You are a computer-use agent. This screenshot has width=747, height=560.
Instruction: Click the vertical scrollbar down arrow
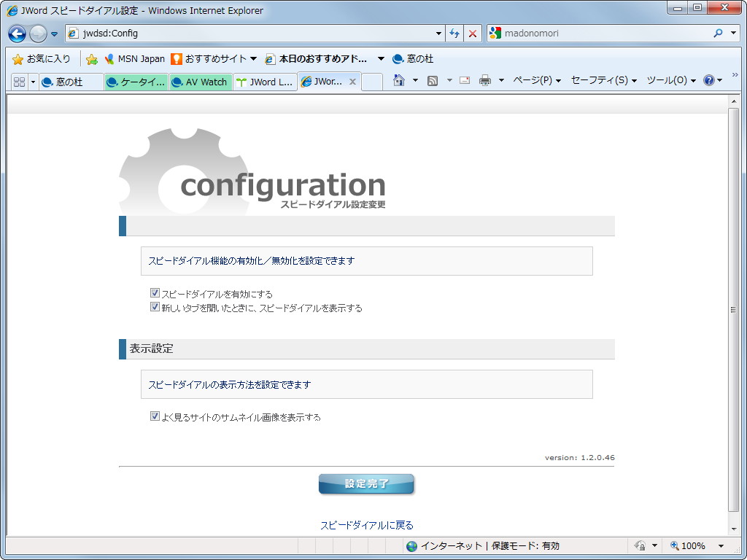click(734, 529)
